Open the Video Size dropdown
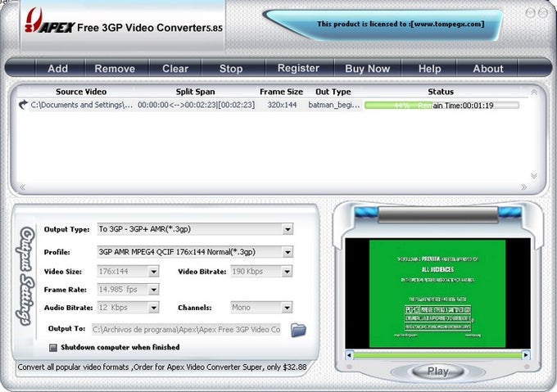Viewport: 557px width, 392px height. tap(153, 272)
